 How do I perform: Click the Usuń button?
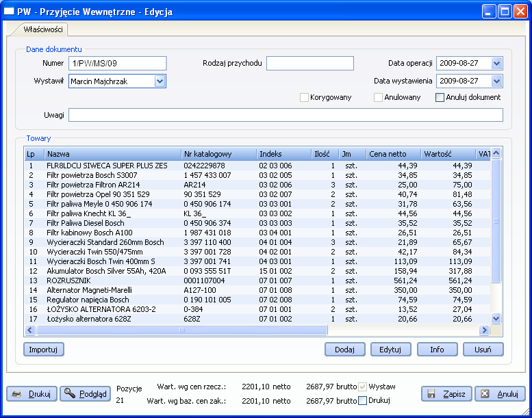[483, 350]
